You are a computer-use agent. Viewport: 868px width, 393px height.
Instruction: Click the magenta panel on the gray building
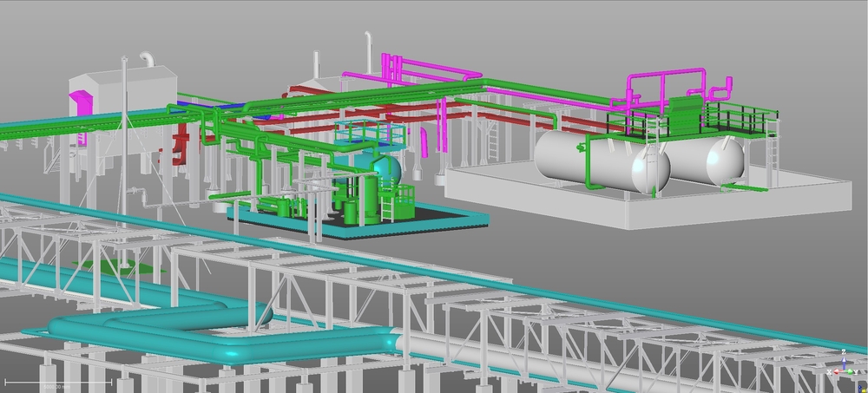[x=81, y=102]
